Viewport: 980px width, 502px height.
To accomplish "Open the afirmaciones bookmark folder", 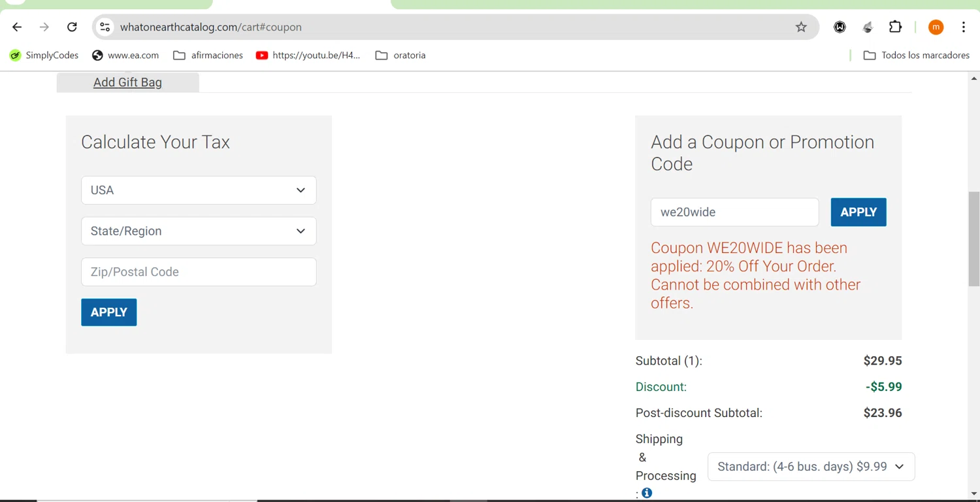I will (208, 56).
